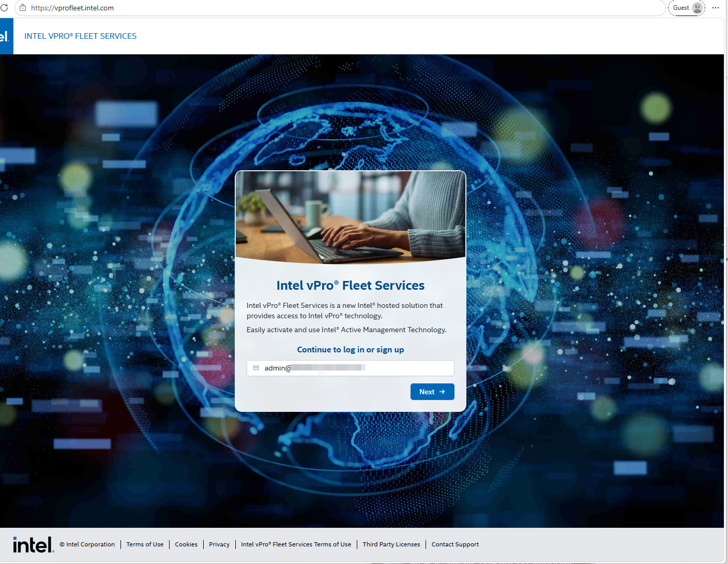This screenshot has height=564, width=728.
Task: Open the Terms of Use footer link
Action: (145, 544)
